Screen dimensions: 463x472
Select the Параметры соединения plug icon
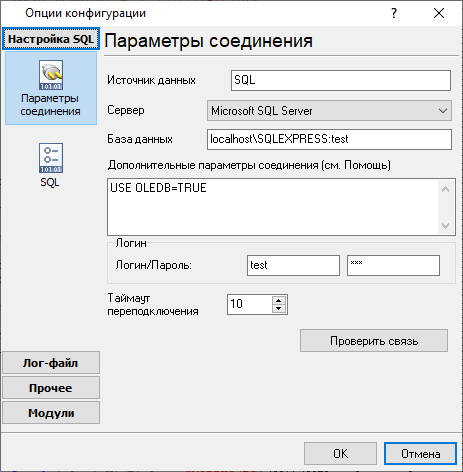coord(51,75)
